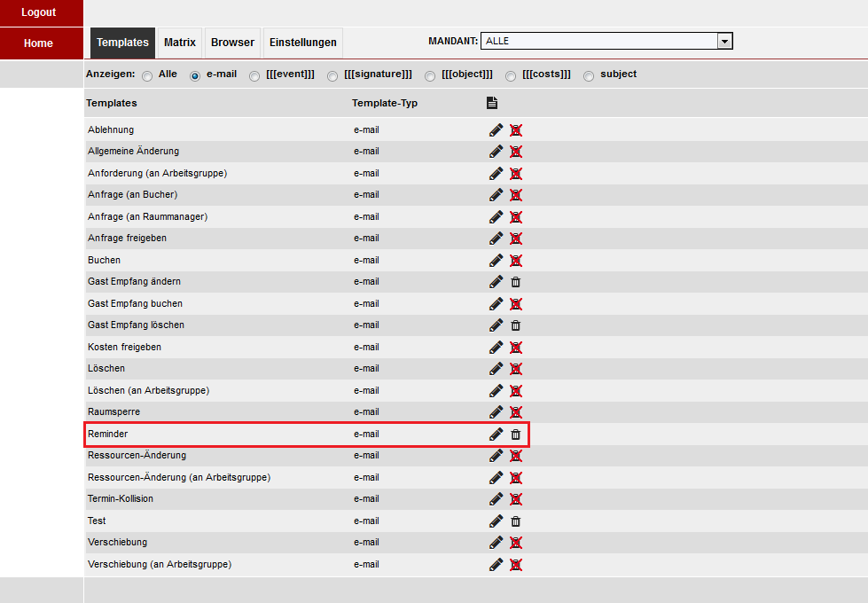Click the pencil icon in the Löschen row

(496, 369)
